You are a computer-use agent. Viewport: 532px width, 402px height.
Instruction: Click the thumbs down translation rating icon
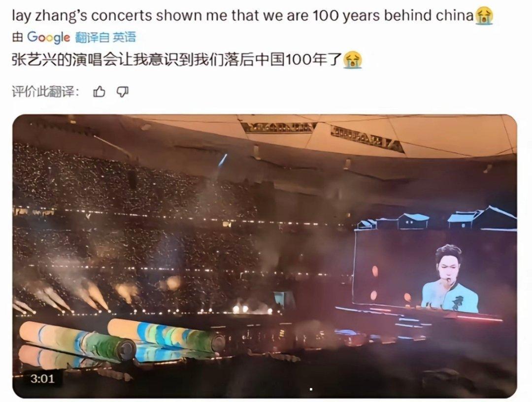(x=123, y=92)
